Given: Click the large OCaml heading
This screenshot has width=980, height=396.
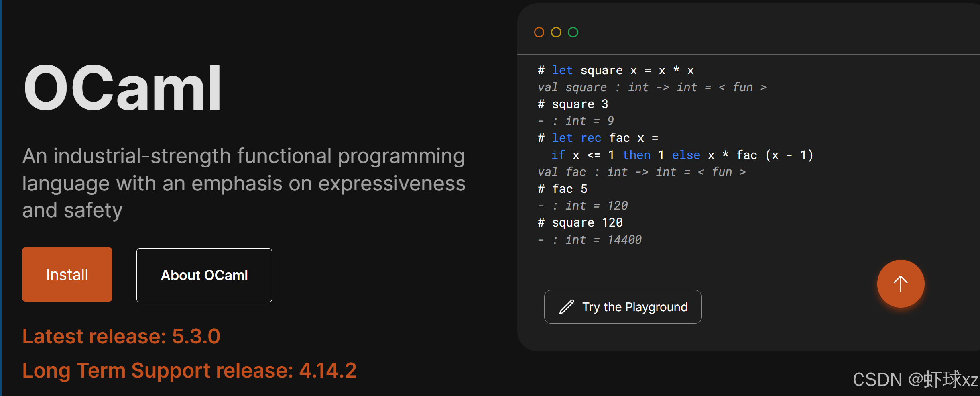Looking at the screenshot, I should tap(122, 88).
